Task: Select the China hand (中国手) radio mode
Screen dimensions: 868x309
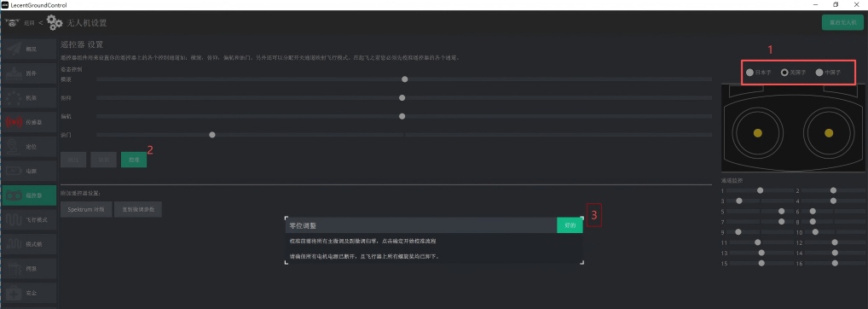Action: (x=828, y=73)
